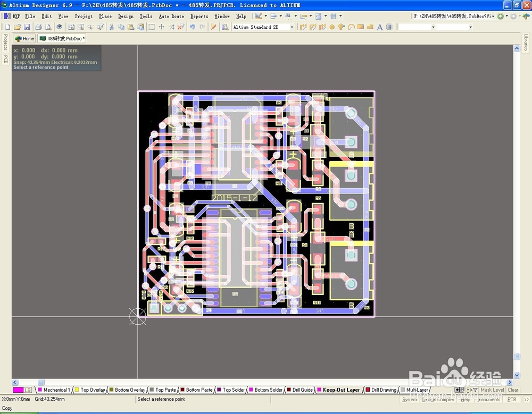Image resolution: width=532 pixels, height=414 pixels.
Task: Place a fill rectangle
Action: 361,27
